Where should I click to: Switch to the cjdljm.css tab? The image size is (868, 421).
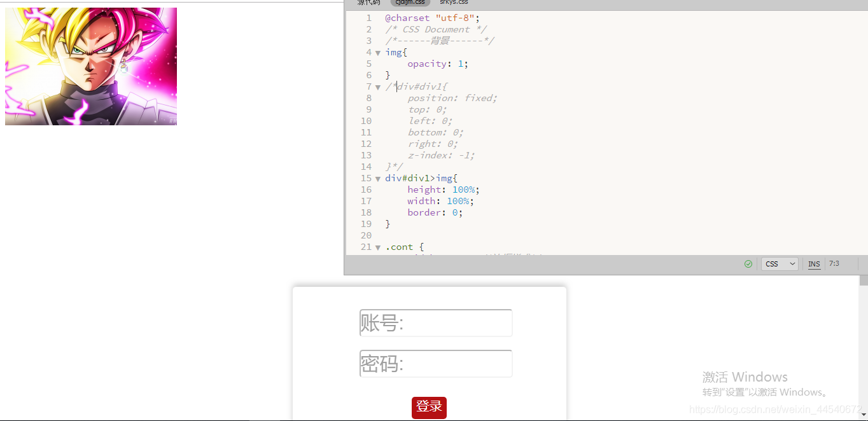click(410, 3)
